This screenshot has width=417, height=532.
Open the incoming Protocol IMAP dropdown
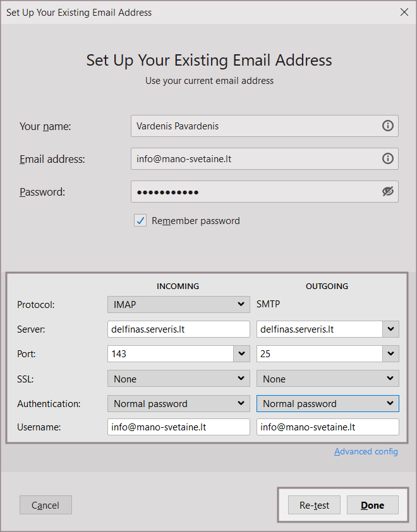coord(178,304)
